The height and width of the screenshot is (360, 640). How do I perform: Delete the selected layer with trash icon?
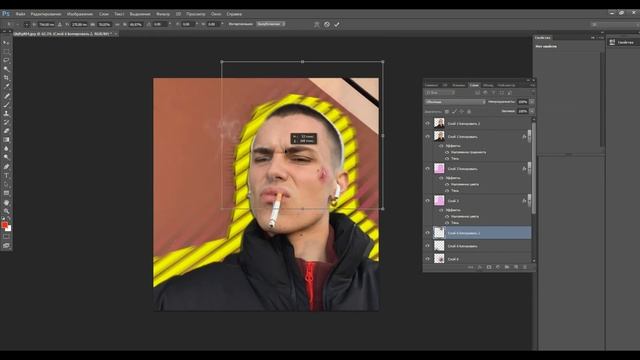coord(525,267)
